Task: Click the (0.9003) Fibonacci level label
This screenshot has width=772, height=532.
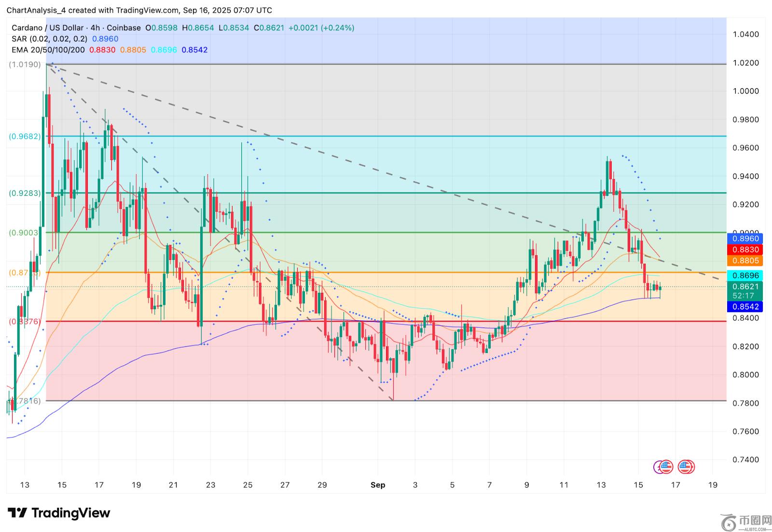Action: [x=25, y=233]
